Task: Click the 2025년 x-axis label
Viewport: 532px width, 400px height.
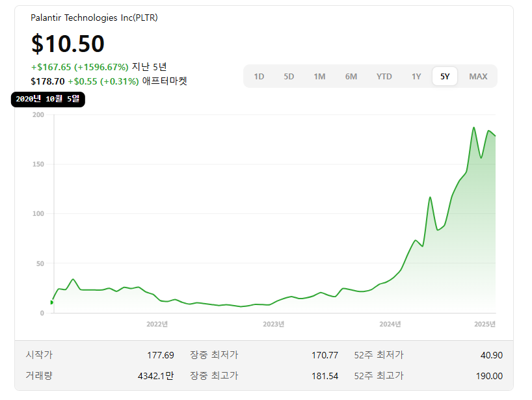Action: (x=485, y=324)
